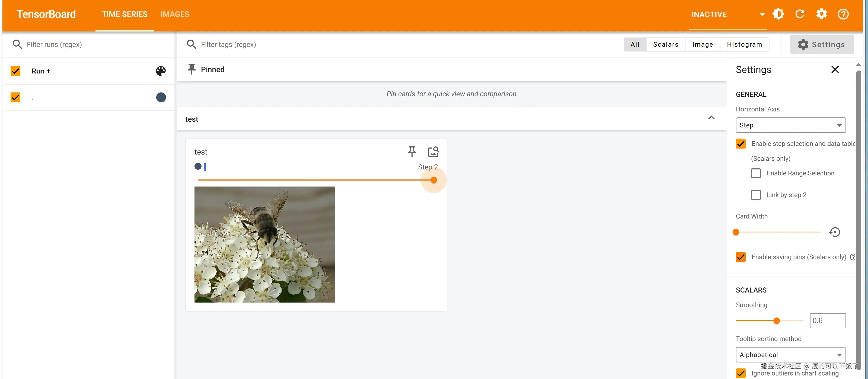The image size is (868, 379).
Task: Close the Settings panel
Action: [835, 69]
